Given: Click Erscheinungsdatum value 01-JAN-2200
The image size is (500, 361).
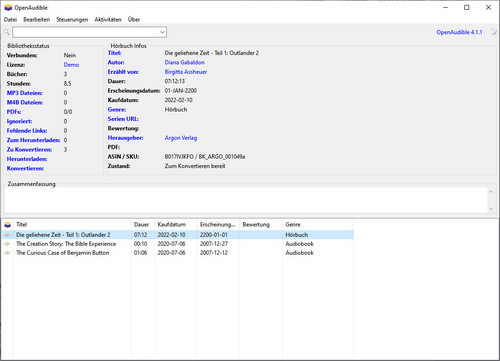Looking at the screenshot, I should 181,91.
